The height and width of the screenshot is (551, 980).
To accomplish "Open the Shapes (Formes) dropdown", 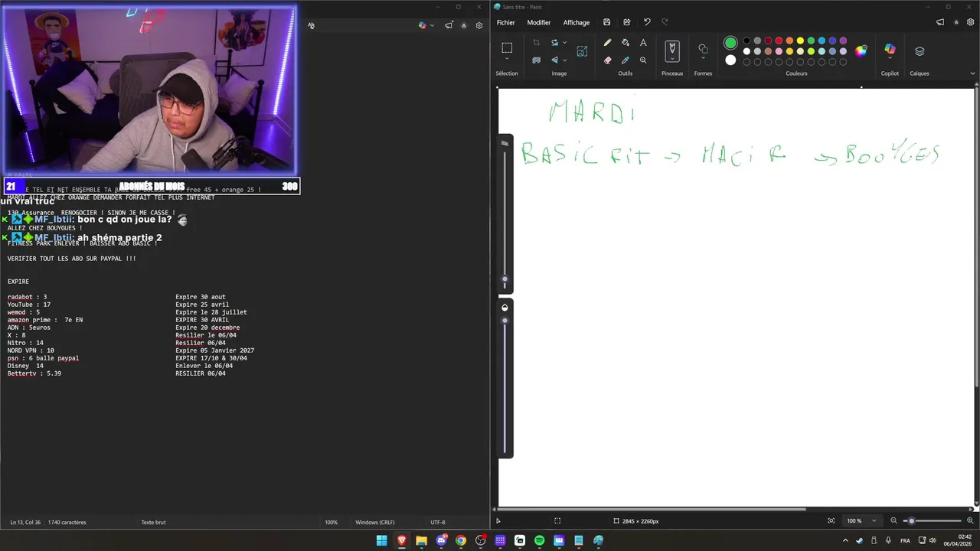I will tap(703, 58).
